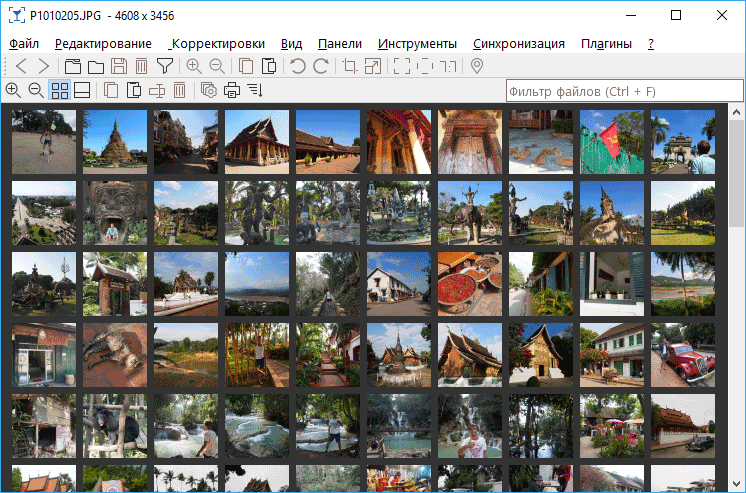This screenshot has height=493, width=746.
Task: Click the save floppy disk icon
Action: 119,67
